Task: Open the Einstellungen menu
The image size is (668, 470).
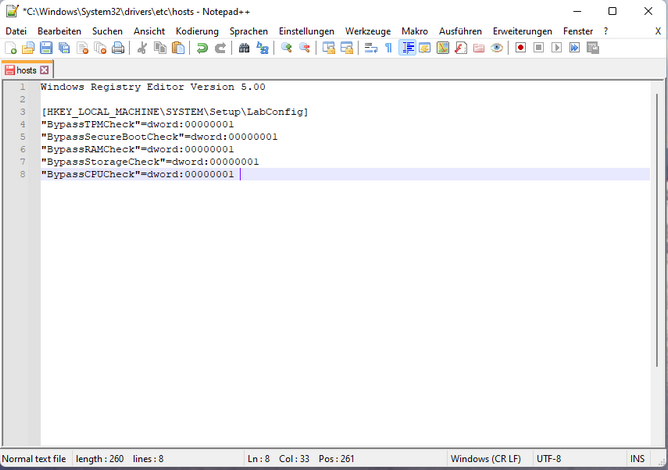Action: [307, 31]
